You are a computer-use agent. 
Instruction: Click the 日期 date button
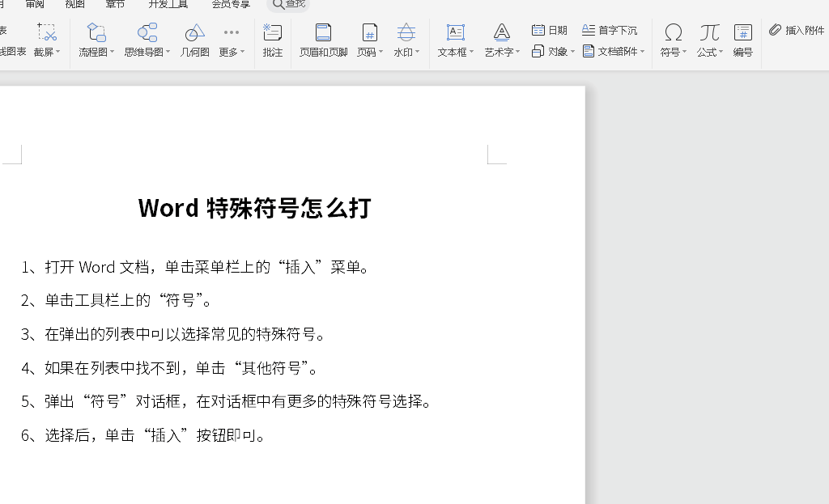click(550, 30)
